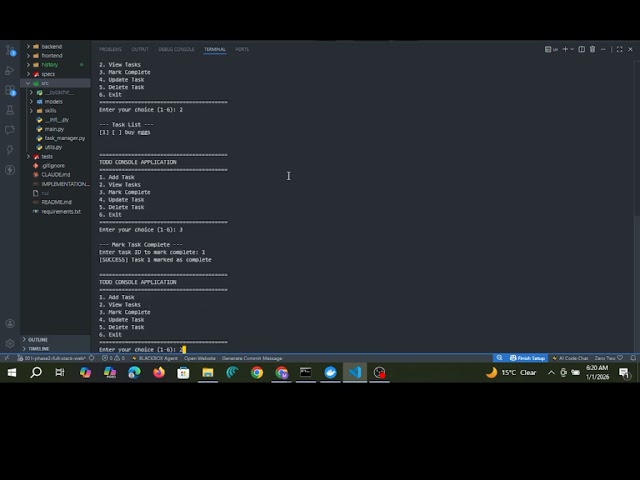Screen dimensions: 640x480
Task: Click the 001-phase2-full-stack-web branch name
Action: click(x=51, y=358)
